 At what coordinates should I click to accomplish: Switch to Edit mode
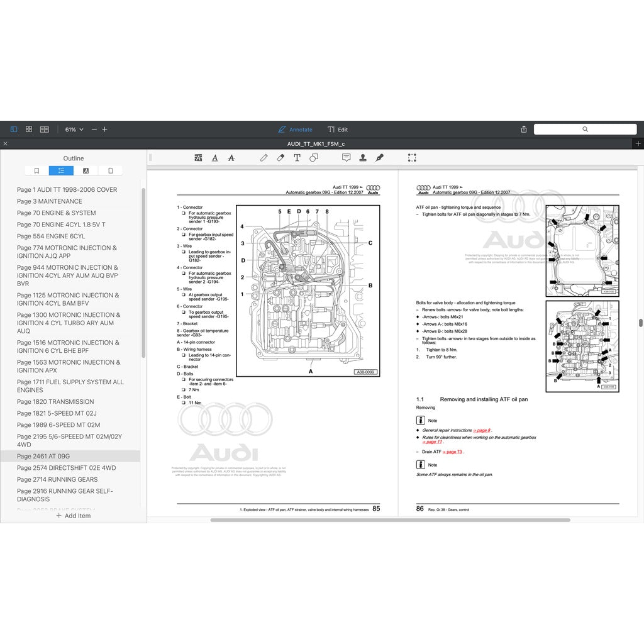click(338, 130)
